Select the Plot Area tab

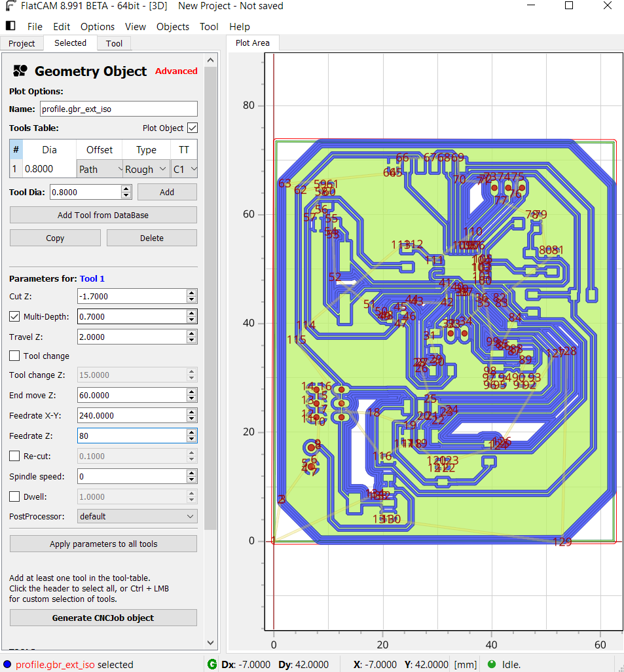253,43
